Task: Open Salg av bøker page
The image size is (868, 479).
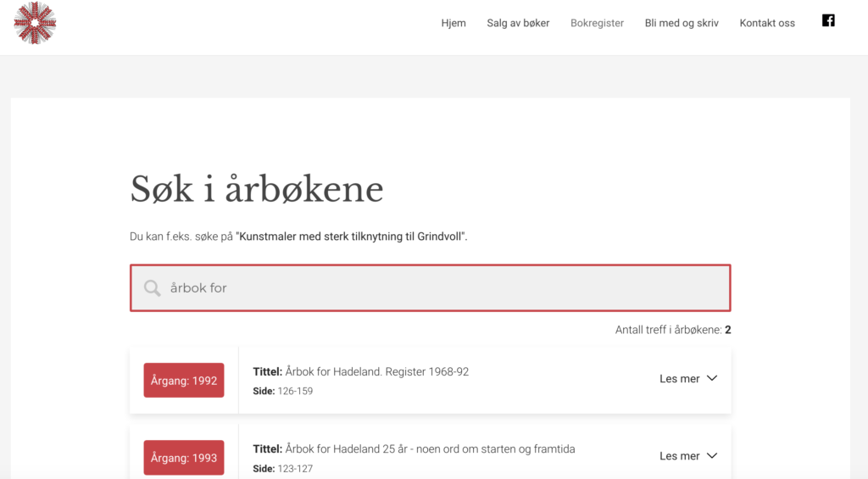Action: (x=518, y=23)
